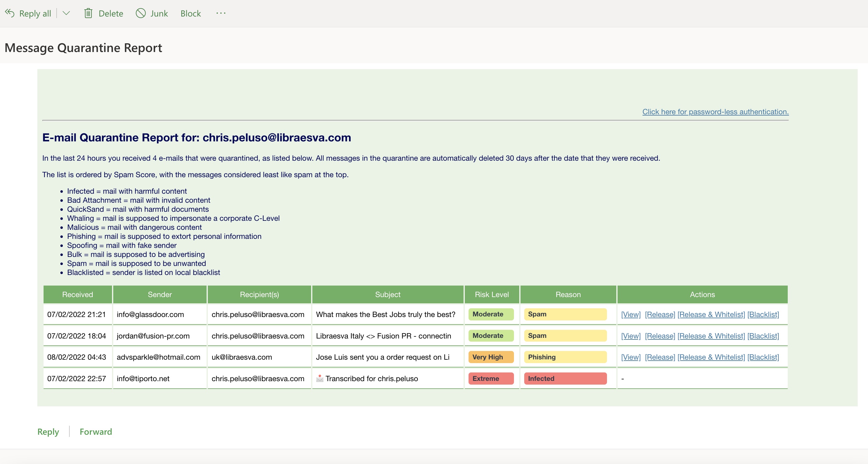Image resolution: width=868 pixels, height=464 pixels.
Task: Open the password-less authentication link
Action: tap(715, 111)
